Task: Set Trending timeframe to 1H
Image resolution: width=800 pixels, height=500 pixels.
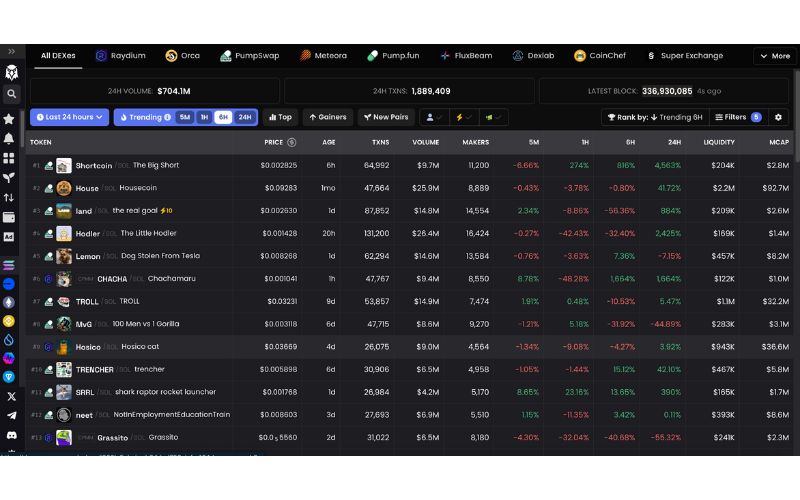Action: (204, 117)
